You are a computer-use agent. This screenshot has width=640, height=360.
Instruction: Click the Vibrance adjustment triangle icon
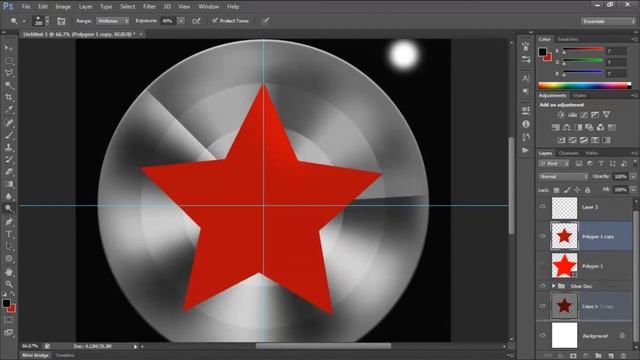coord(607,115)
